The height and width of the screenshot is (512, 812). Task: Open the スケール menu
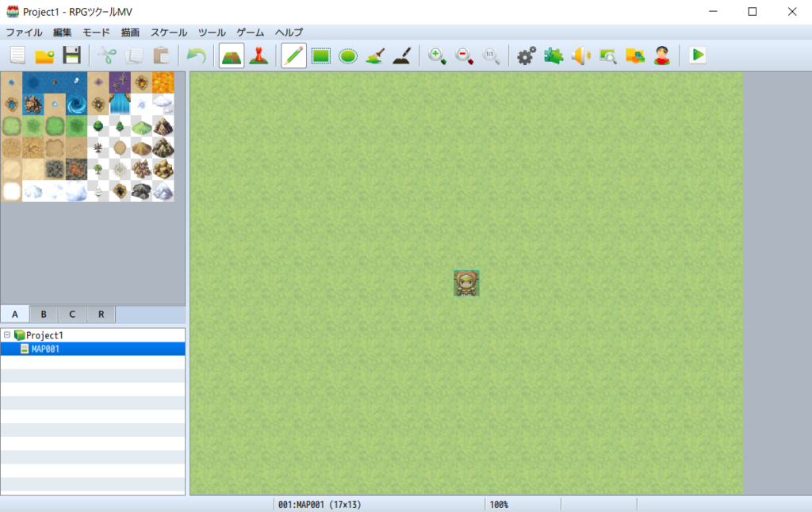pos(169,32)
